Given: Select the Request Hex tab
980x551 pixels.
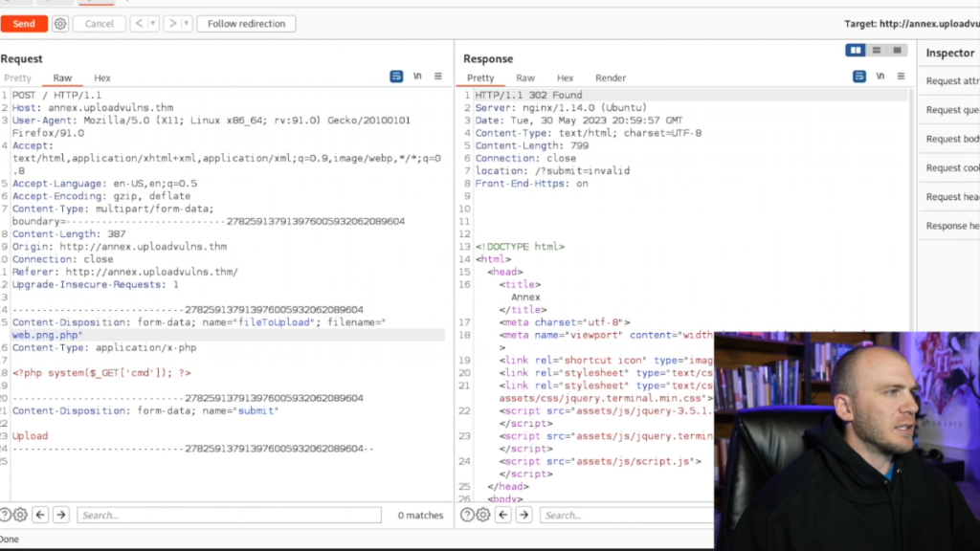Looking at the screenshot, I should (x=101, y=78).
